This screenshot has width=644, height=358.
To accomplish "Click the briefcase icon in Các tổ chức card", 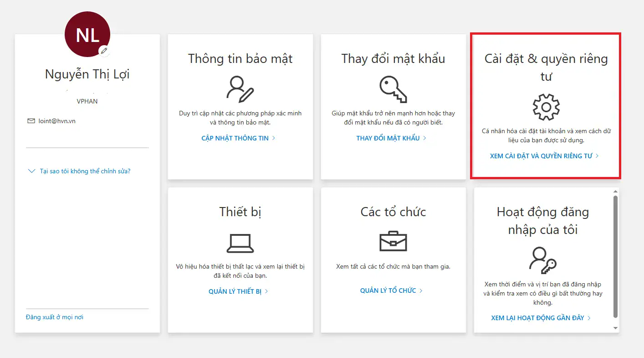I will 393,241.
